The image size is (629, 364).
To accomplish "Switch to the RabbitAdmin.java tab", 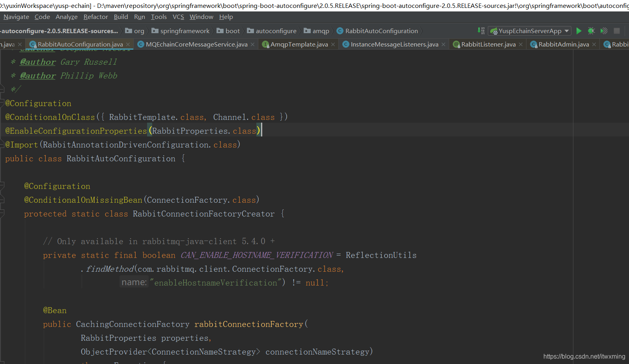I will 564,45.
